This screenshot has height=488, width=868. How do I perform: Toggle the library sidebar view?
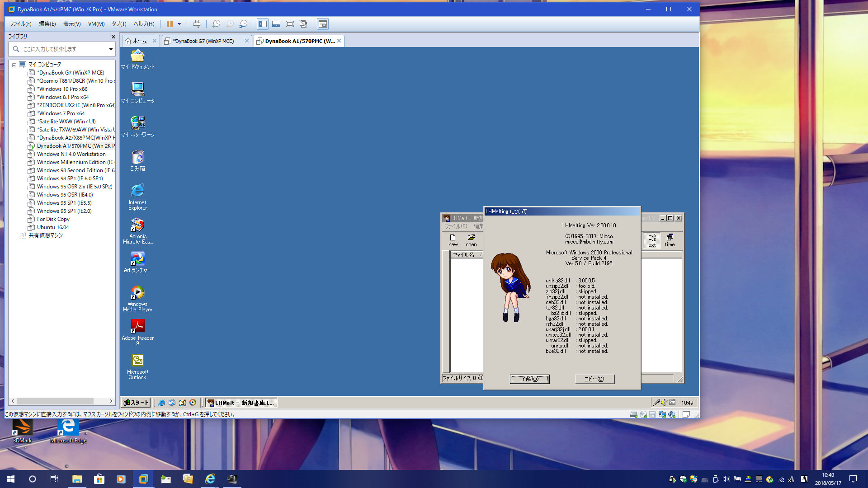(x=263, y=24)
